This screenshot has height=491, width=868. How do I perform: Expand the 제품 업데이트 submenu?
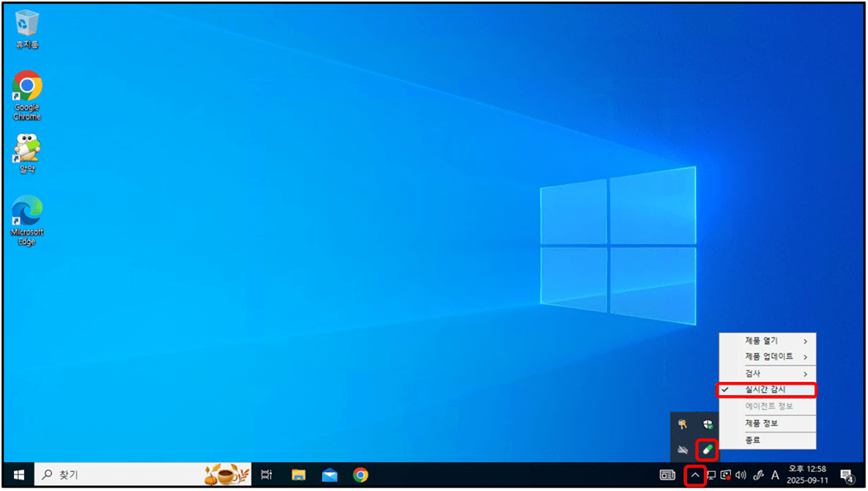[767, 356]
